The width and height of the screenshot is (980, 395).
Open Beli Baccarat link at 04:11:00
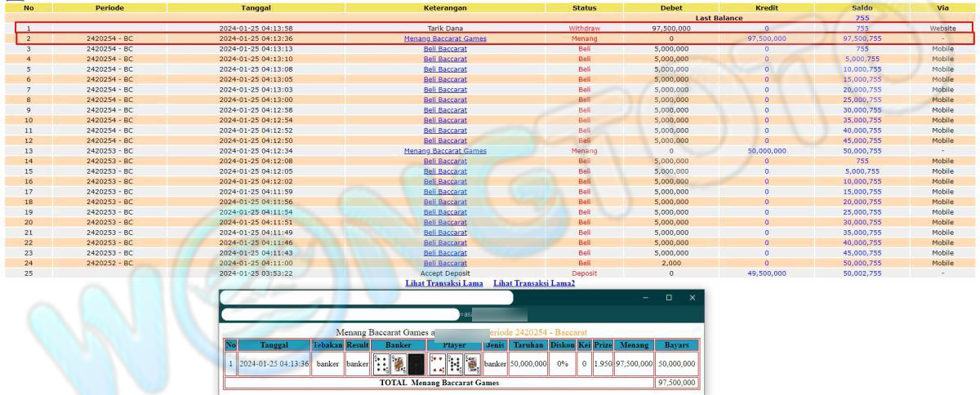click(x=445, y=263)
